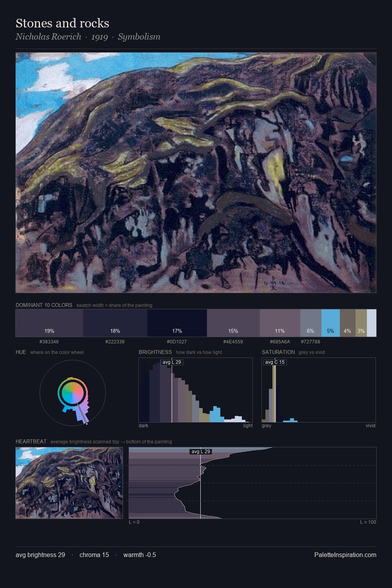Click 'how dark vs how light' caption
This screenshot has height=588, width=392.
coord(199,352)
